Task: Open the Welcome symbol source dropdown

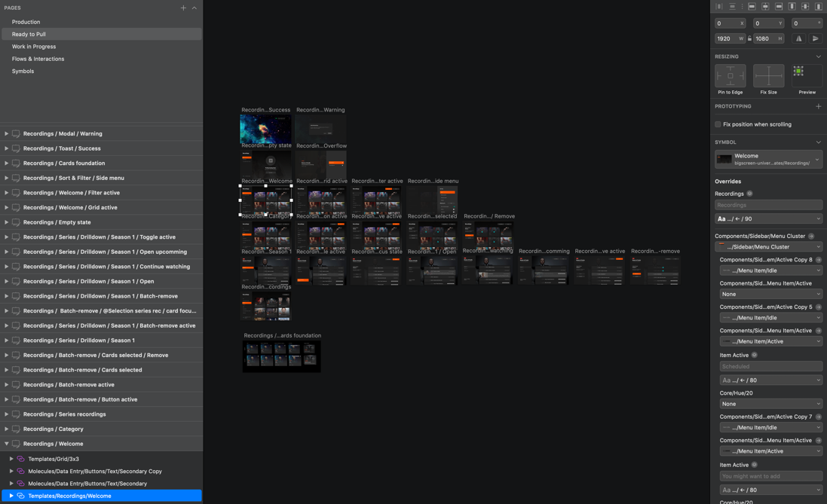Action: (x=817, y=159)
